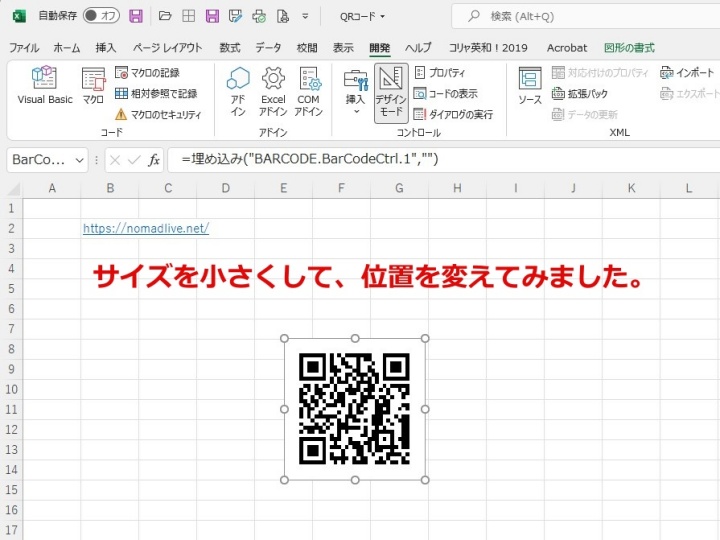The image size is (720, 540).
Task: Select column K header
Action: click(x=631, y=188)
